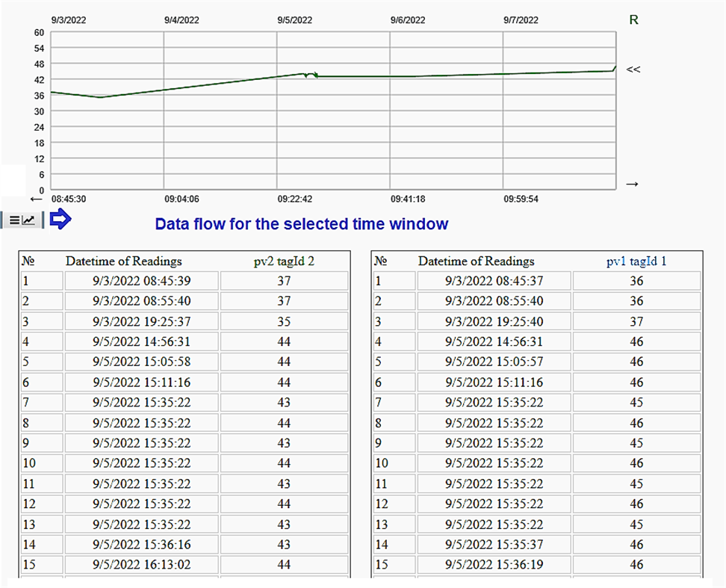Click the left arrow below the chart
This screenshot has height=588, width=726.
pyautogui.click(x=36, y=199)
